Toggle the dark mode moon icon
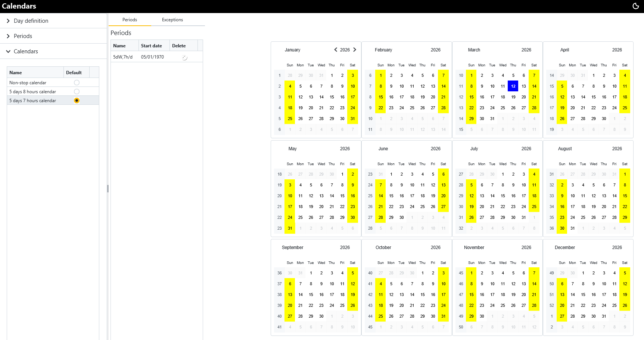The height and width of the screenshot is (340, 644). tap(635, 6)
